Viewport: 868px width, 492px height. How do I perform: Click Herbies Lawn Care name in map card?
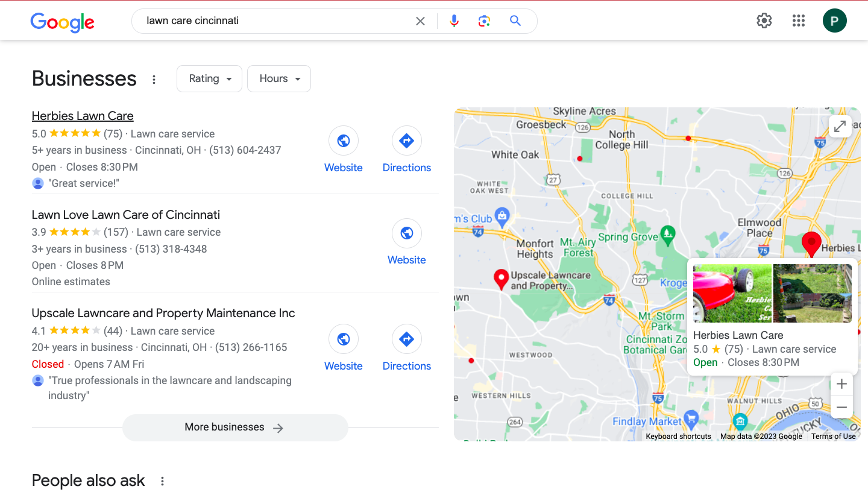tap(738, 335)
